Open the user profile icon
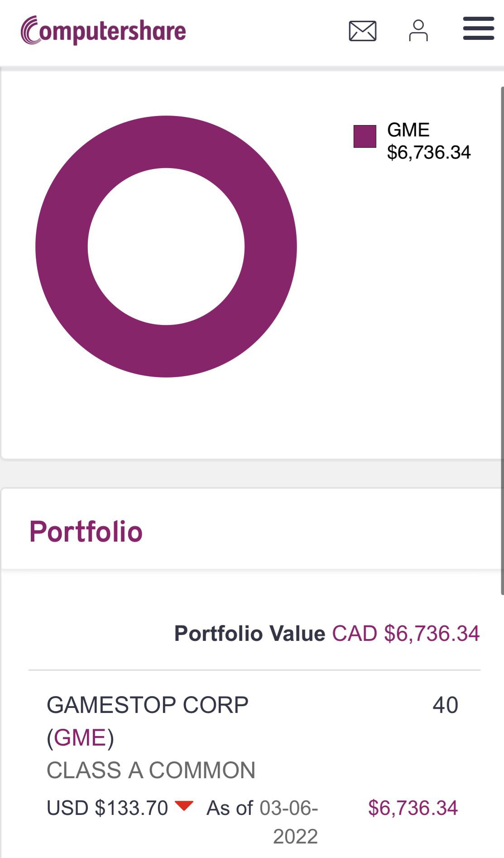This screenshot has height=858, width=504. click(x=418, y=31)
